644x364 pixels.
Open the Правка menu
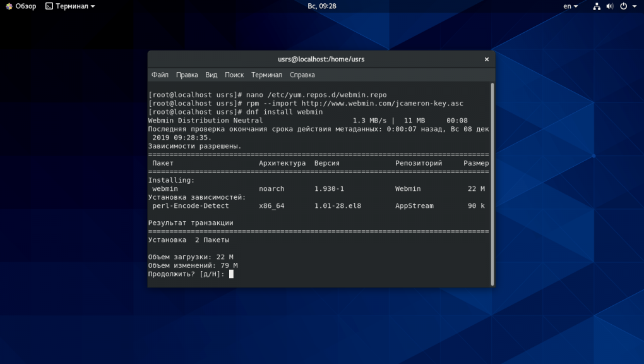[187, 75]
